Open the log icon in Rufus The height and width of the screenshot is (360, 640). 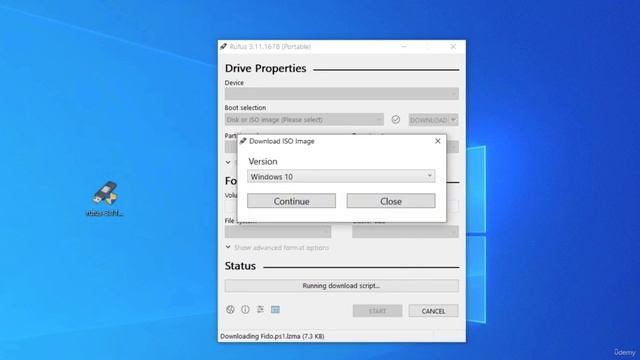point(275,309)
